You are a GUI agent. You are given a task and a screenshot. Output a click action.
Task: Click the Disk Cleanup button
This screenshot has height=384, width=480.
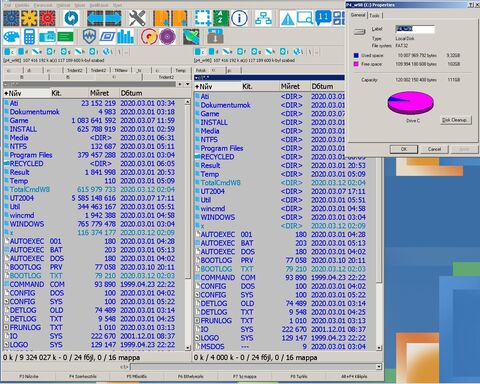coord(456,120)
